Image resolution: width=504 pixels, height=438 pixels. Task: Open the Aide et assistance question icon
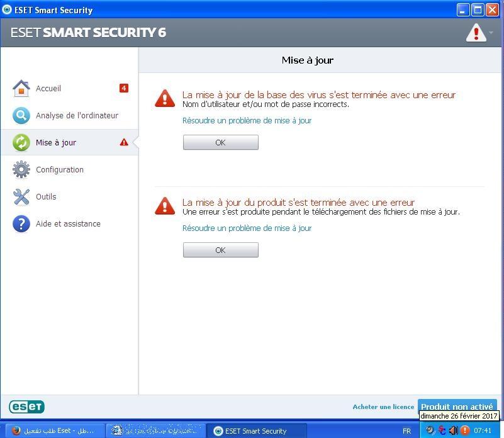tap(21, 223)
